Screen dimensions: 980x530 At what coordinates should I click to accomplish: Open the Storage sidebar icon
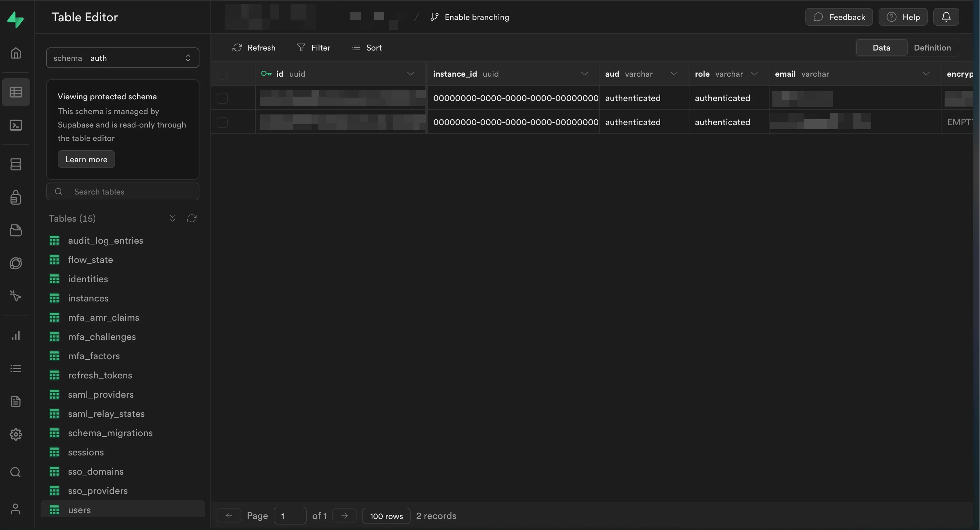tap(15, 230)
